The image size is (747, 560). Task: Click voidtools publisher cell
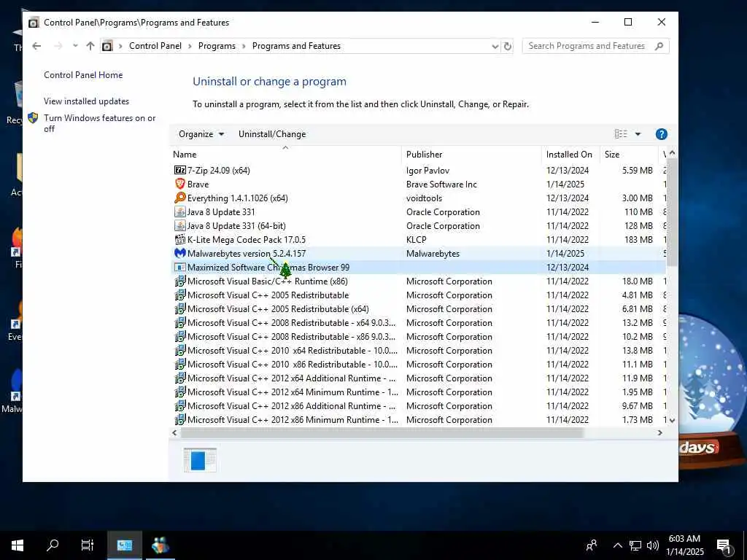coord(424,198)
